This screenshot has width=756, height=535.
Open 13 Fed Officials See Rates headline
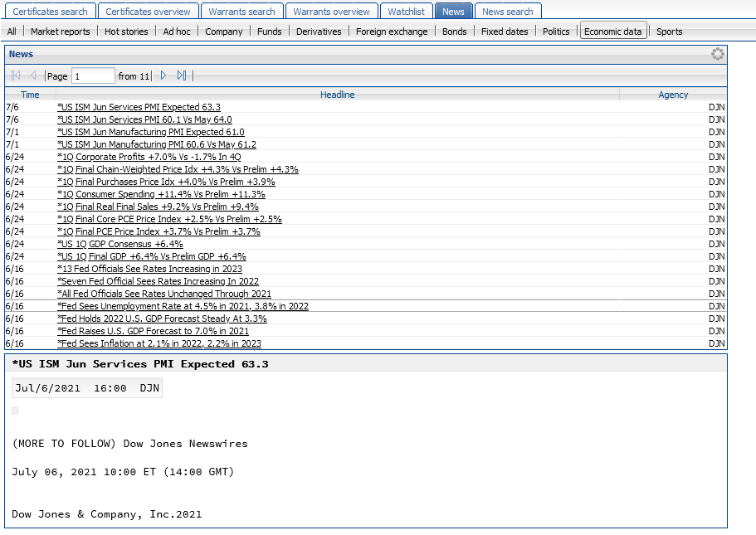click(x=149, y=269)
